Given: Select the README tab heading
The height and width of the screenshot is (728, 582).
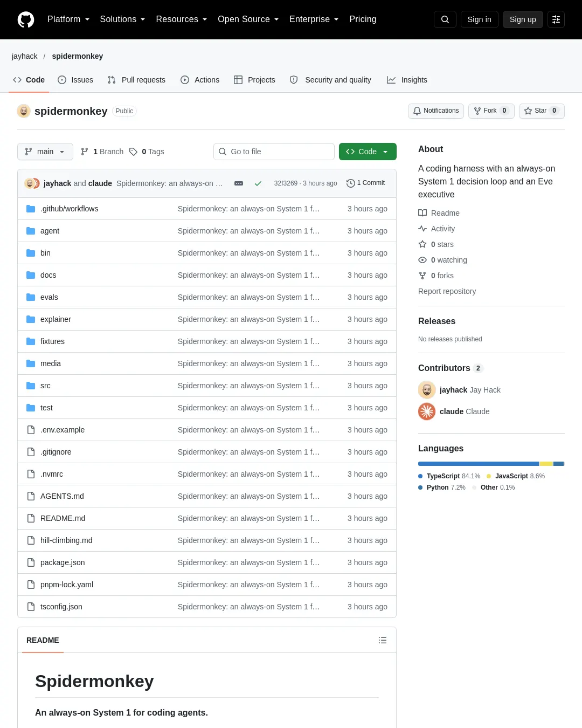Looking at the screenshot, I should pos(43,640).
